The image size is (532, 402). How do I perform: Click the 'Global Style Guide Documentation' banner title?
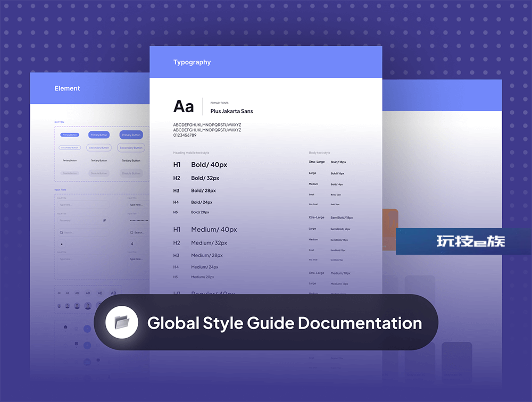click(284, 323)
